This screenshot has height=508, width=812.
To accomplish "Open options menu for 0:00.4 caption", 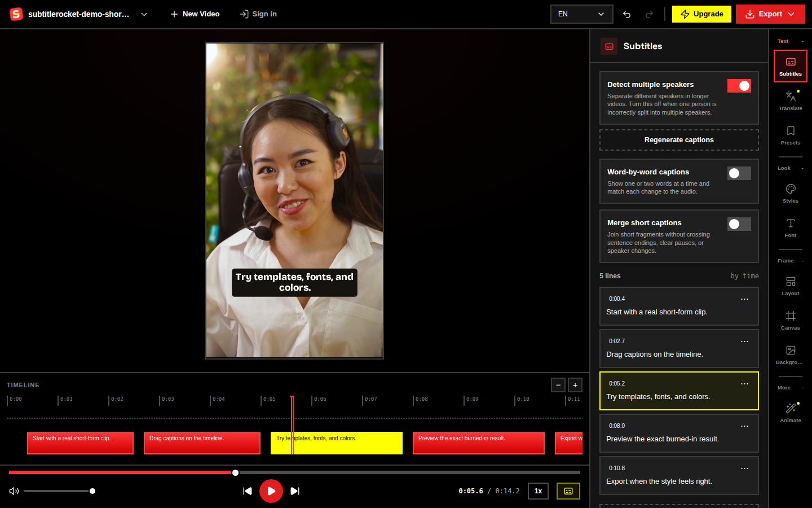I will click(x=744, y=299).
